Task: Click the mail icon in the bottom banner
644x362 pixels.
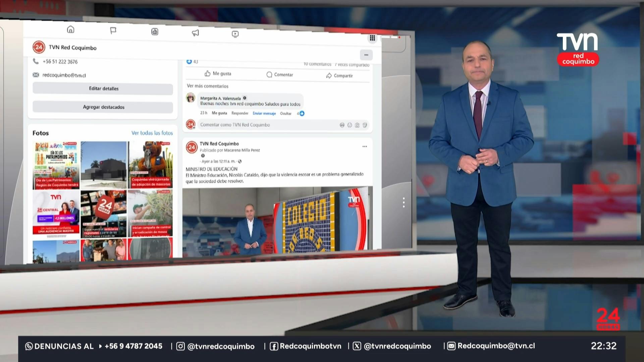Action: [x=451, y=346]
